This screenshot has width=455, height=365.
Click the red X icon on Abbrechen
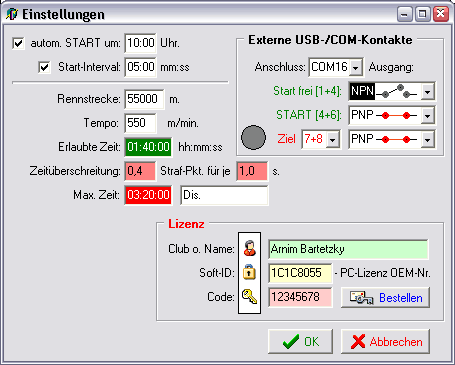[x=358, y=342]
